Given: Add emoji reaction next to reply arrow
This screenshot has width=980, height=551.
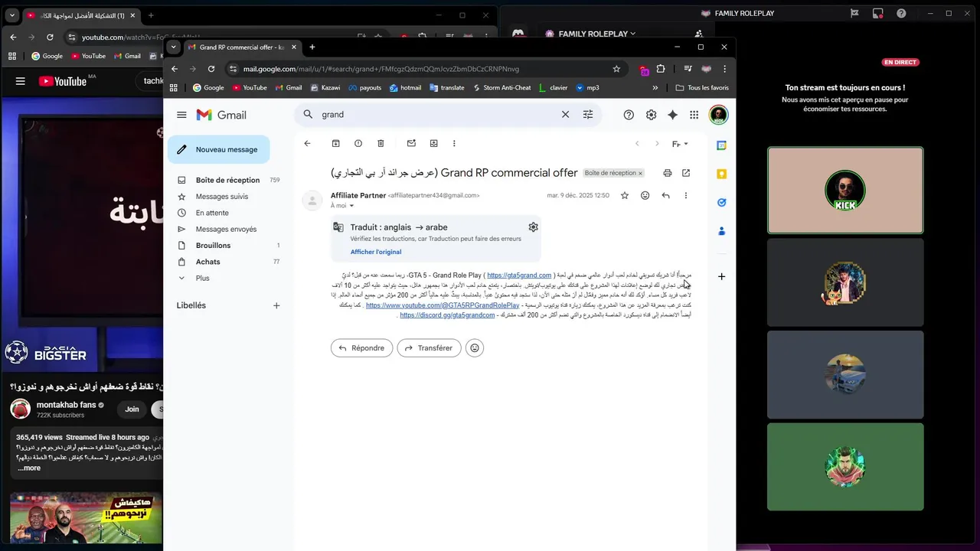Looking at the screenshot, I should coord(645,195).
